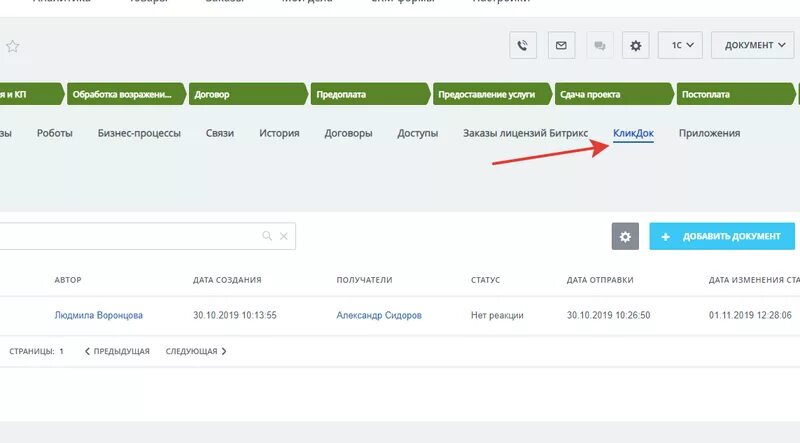Sort by the ДАТА СОЗДАНИЯ column header
800x443 pixels.
(227, 280)
